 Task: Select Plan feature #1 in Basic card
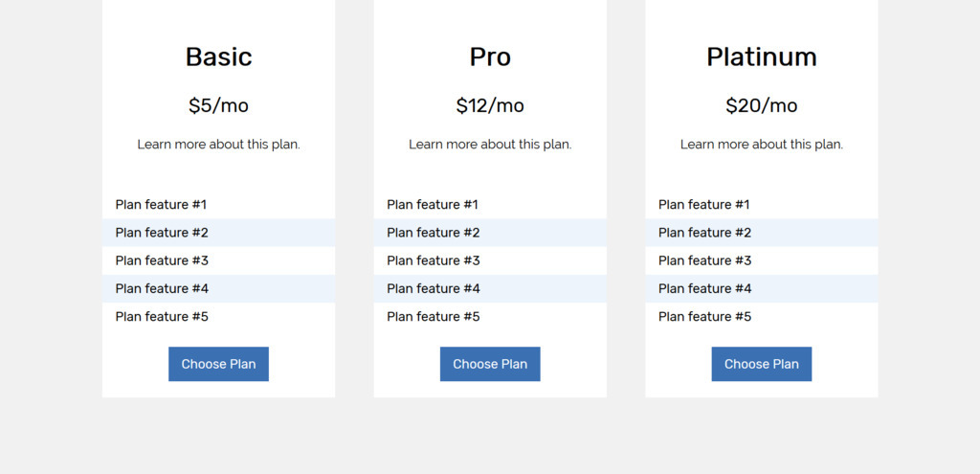[161, 205]
